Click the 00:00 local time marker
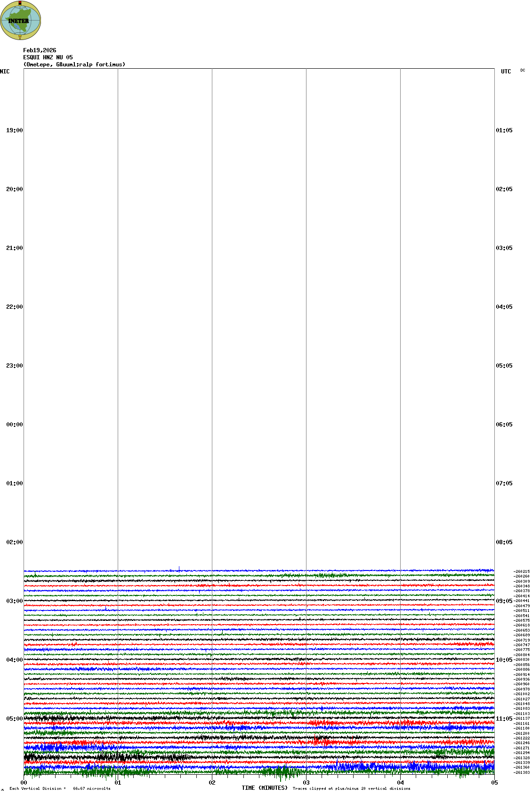 [14, 425]
